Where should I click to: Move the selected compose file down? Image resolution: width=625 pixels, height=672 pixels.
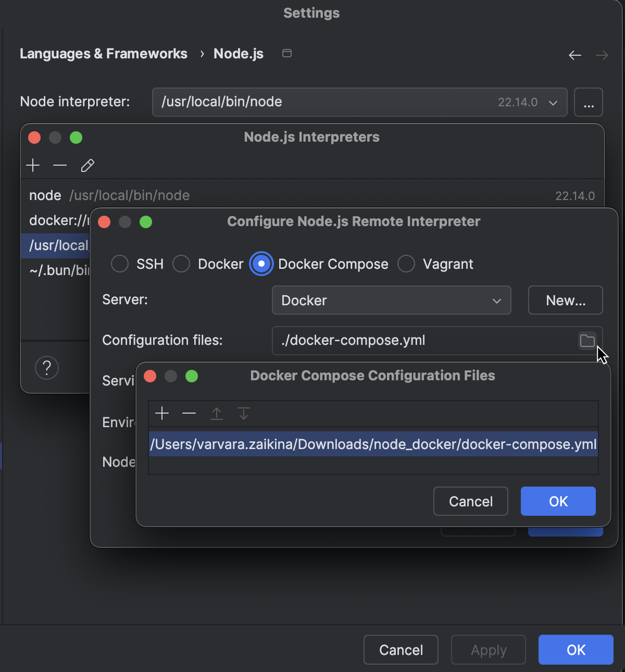243,413
